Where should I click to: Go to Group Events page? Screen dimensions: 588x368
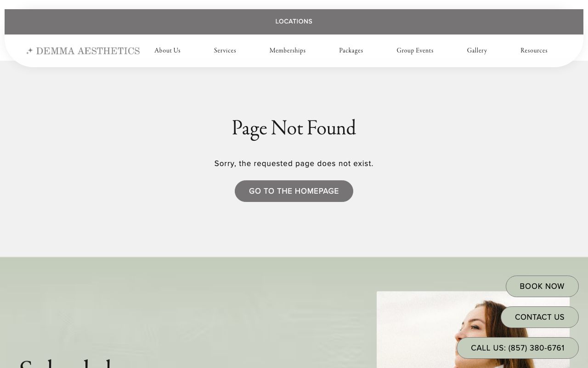415,51
